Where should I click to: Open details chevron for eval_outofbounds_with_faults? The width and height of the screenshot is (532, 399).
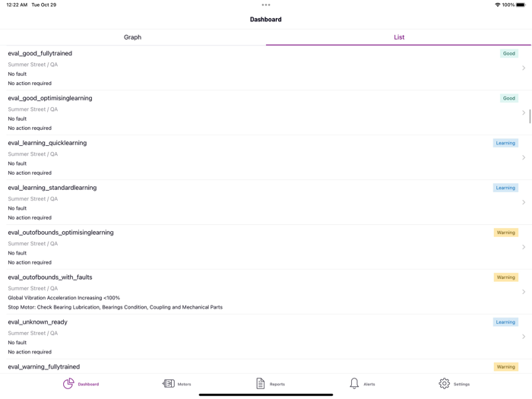524,292
